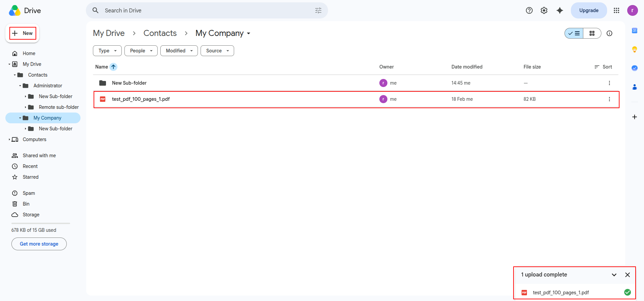
Task: Select test_pdf_100_pages_1.pdf file name in list
Action: click(x=141, y=99)
